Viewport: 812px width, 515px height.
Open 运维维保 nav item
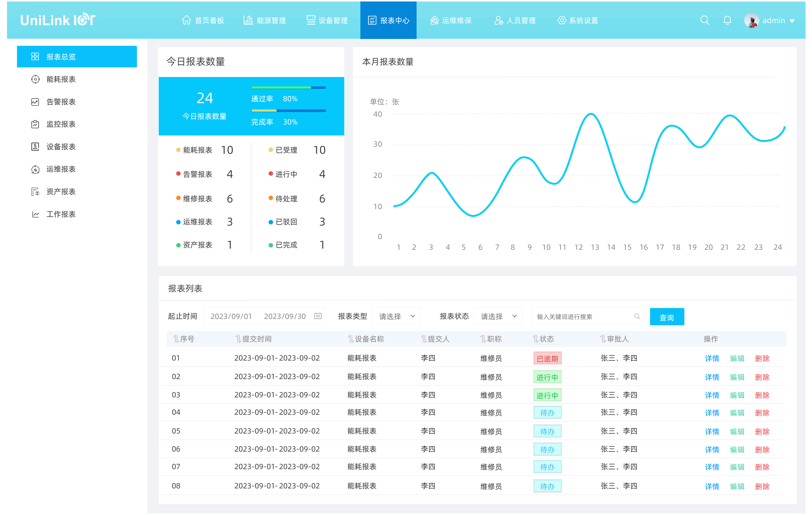(x=451, y=20)
